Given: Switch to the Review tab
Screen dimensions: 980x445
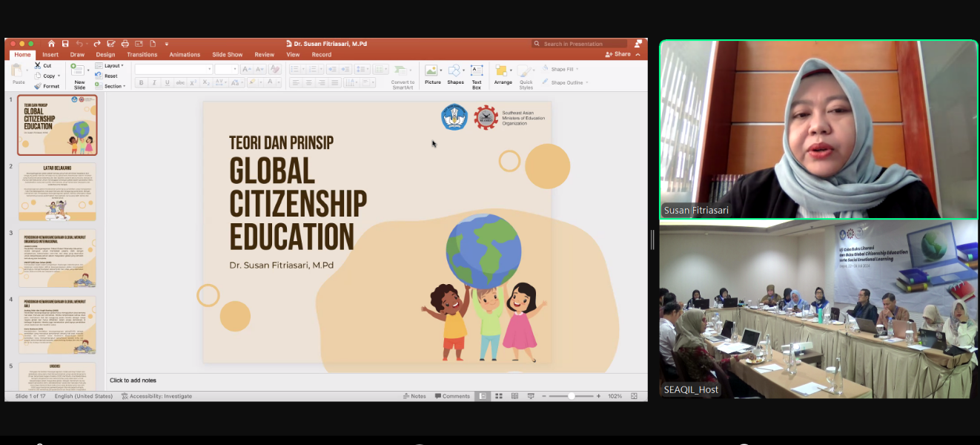Looking at the screenshot, I should point(265,55).
